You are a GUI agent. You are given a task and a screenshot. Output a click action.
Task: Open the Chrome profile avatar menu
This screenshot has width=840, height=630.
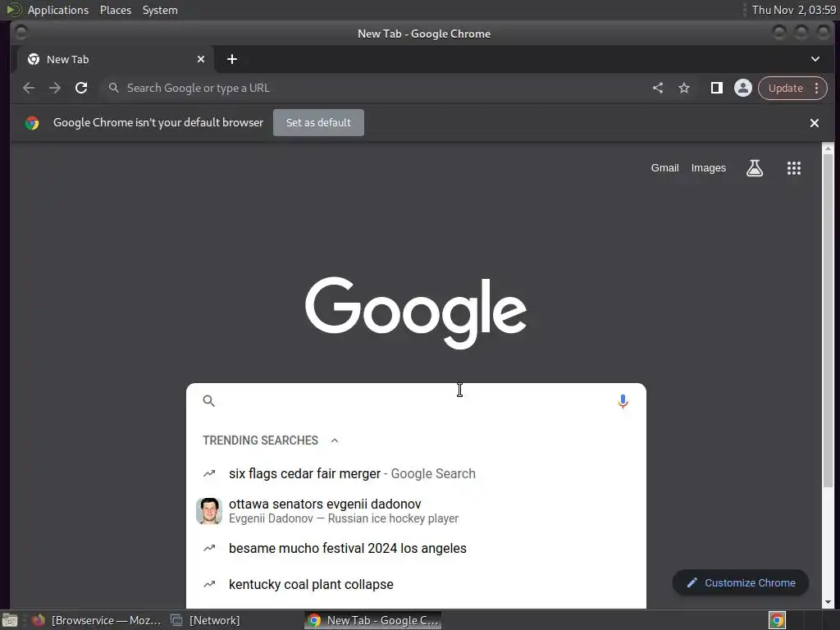(x=743, y=88)
